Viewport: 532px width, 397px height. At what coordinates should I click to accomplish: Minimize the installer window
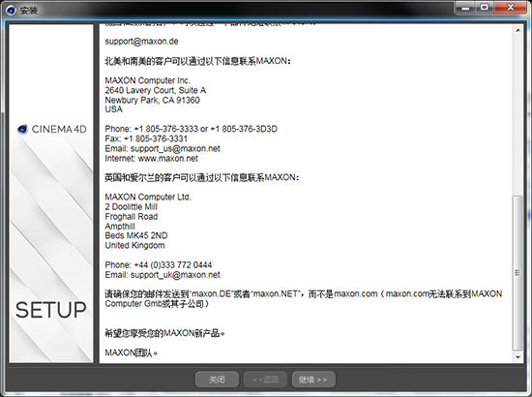[x=465, y=8]
